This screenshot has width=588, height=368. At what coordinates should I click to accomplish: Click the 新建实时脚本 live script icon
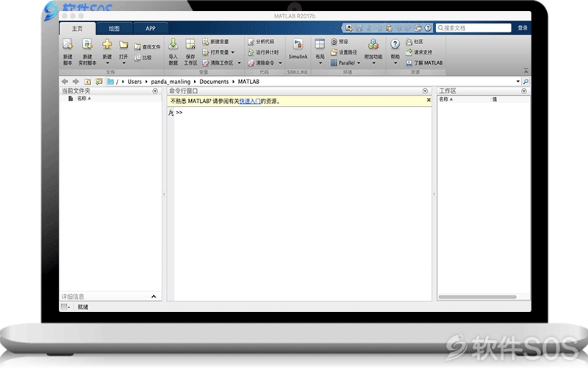point(87,45)
